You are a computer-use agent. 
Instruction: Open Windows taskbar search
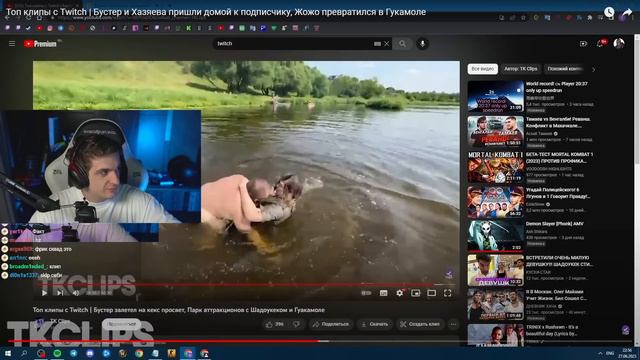[24, 353]
